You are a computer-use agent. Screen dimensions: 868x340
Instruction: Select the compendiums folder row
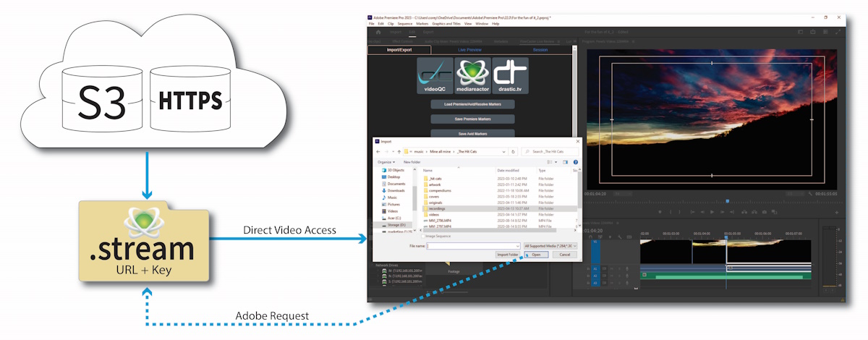pyautogui.click(x=498, y=190)
